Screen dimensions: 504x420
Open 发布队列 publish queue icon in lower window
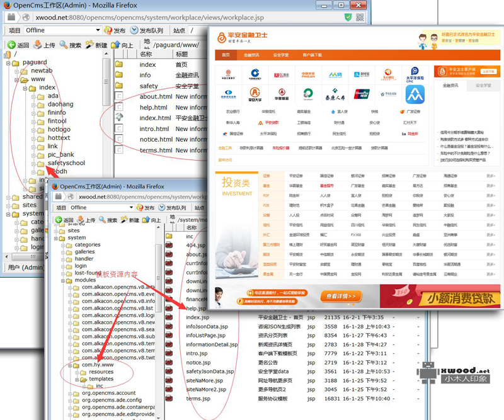[x=162, y=208]
